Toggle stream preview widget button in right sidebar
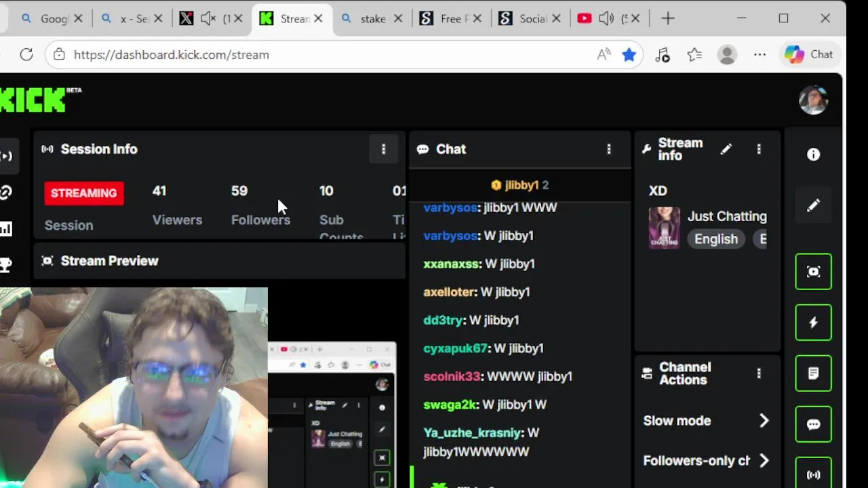The width and height of the screenshot is (868, 488). [x=814, y=272]
